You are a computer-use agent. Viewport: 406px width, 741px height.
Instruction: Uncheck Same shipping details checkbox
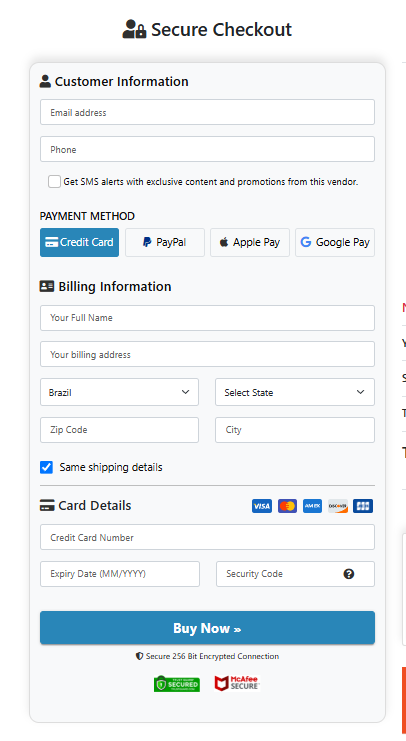click(46, 467)
